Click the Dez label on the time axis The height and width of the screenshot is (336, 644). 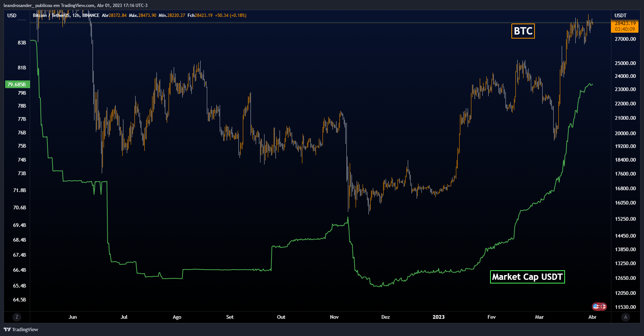(386, 317)
